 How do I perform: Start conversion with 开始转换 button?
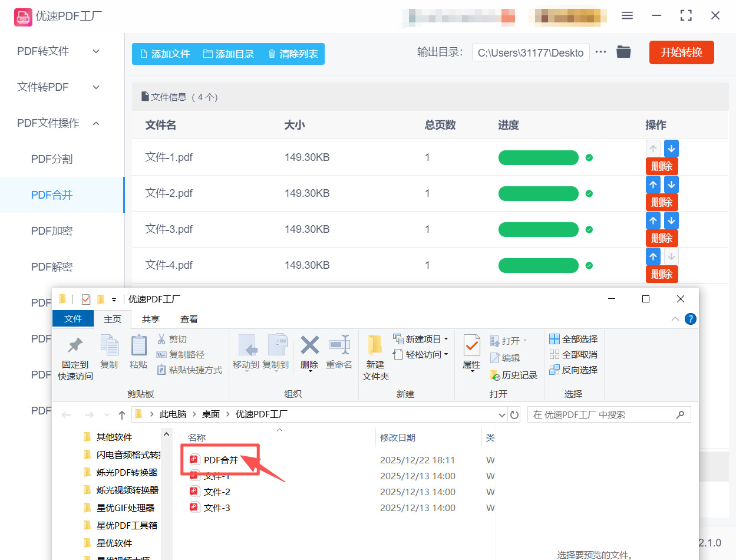click(681, 52)
